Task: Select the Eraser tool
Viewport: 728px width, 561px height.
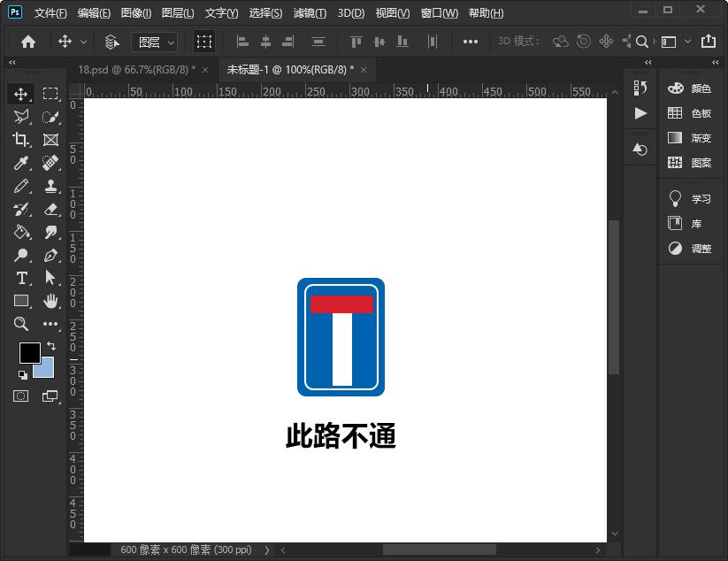Action: (x=50, y=209)
